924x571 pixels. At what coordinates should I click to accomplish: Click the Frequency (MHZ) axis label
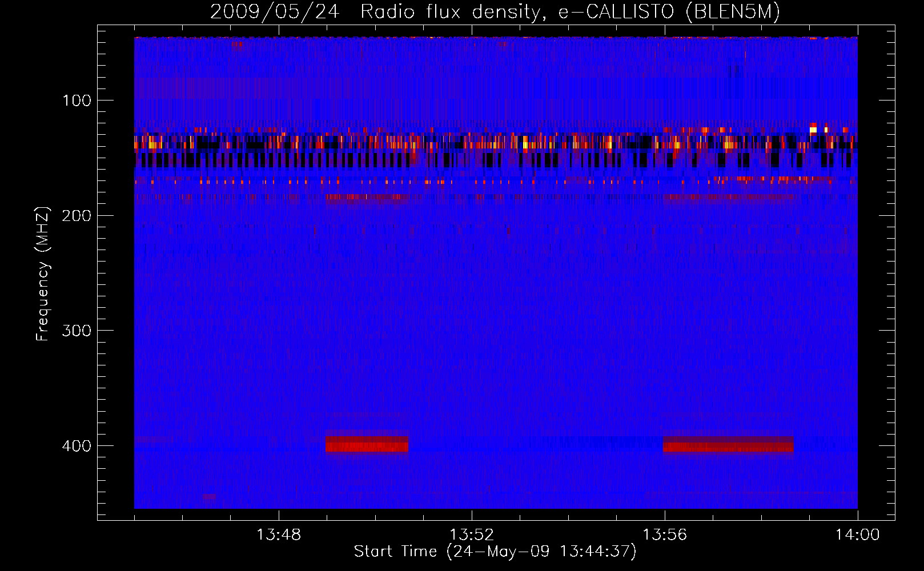coord(43,274)
